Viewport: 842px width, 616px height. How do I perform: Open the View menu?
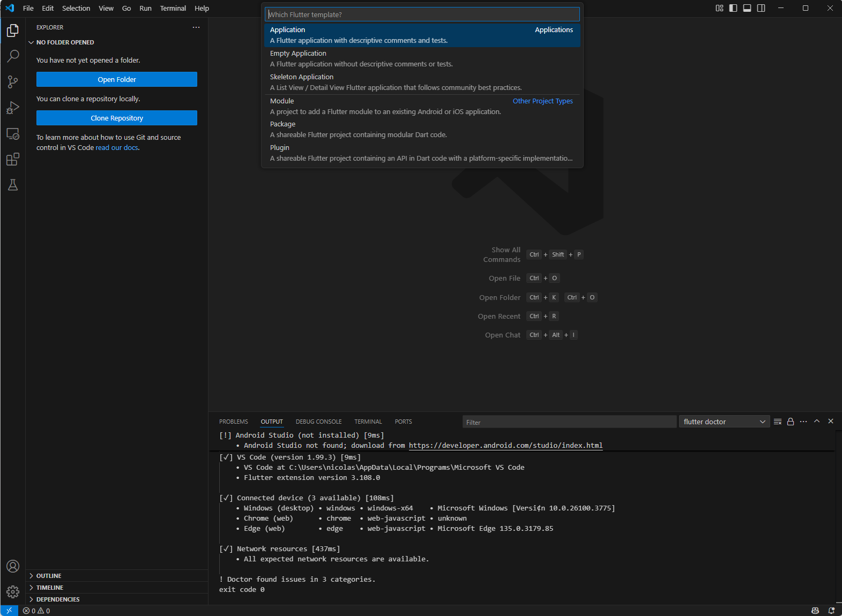pyautogui.click(x=106, y=8)
